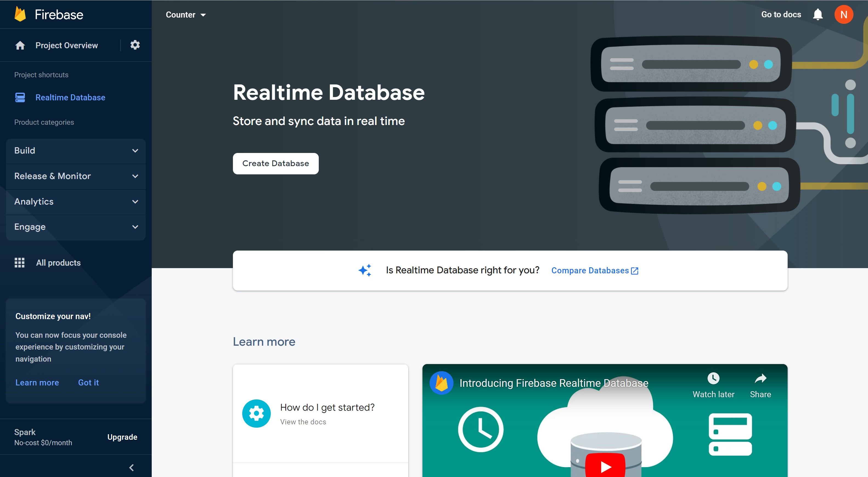Screen dimensions: 868x477
Task: Click the notification bell icon
Action: [819, 15]
